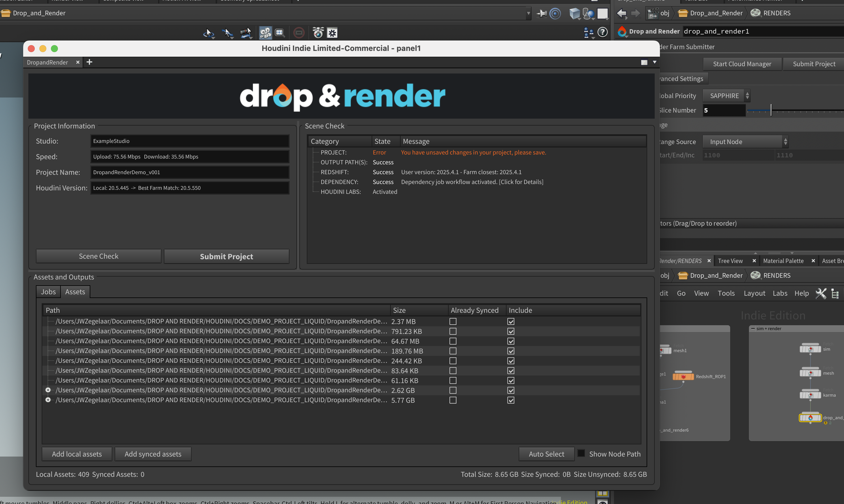This screenshot has width=844, height=504.
Task: Click the network editor wrench tools icon
Action: coord(821,293)
